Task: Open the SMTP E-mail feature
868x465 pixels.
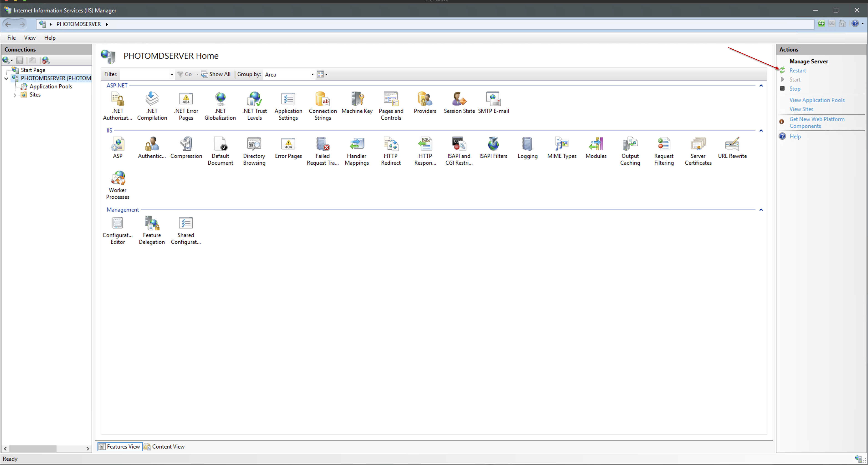Action: [493, 102]
